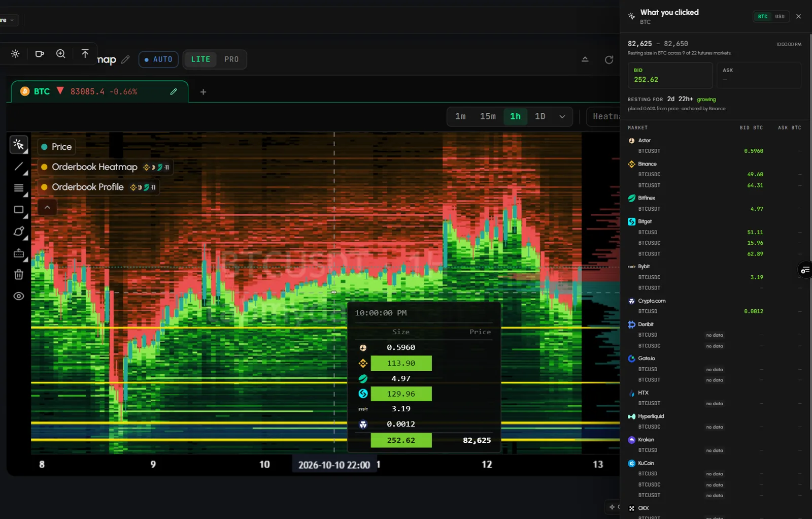The width and height of the screenshot is (812, 519).
Task: Select the 1D timeframe
Action: point(540,117)
